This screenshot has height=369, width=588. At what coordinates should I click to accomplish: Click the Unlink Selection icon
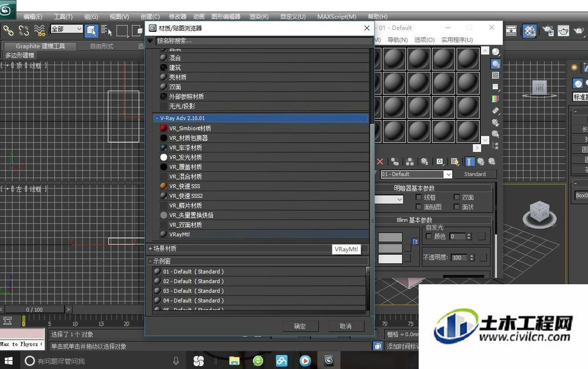click(x=24, y=30)
